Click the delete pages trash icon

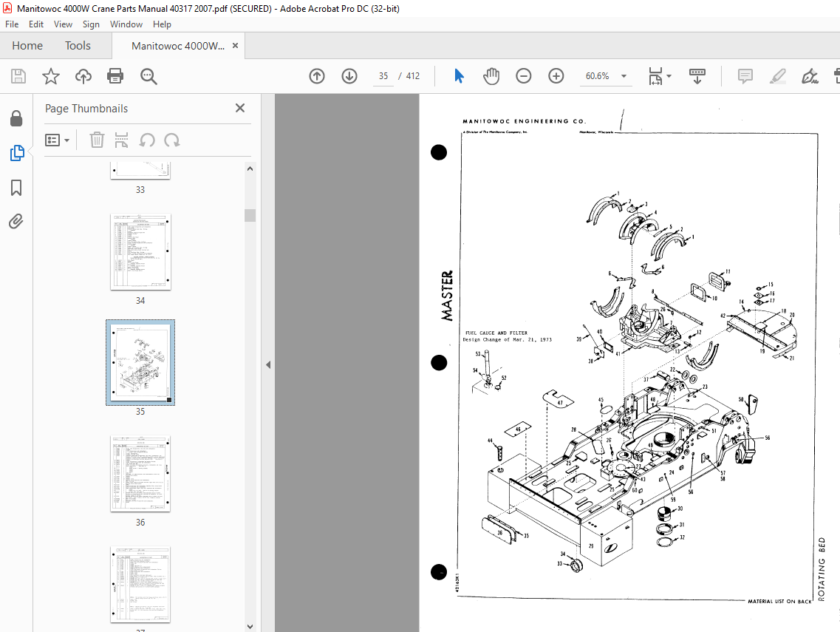(97, 140)
